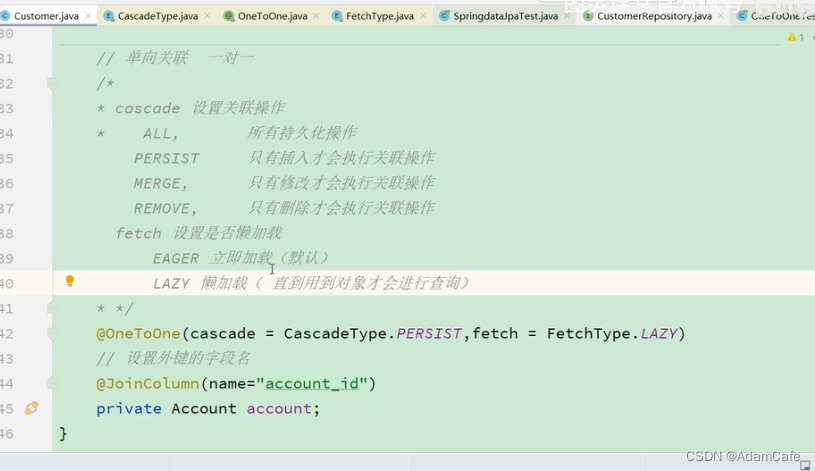
Task: Close the Customer.java tab
Action: 88,16
